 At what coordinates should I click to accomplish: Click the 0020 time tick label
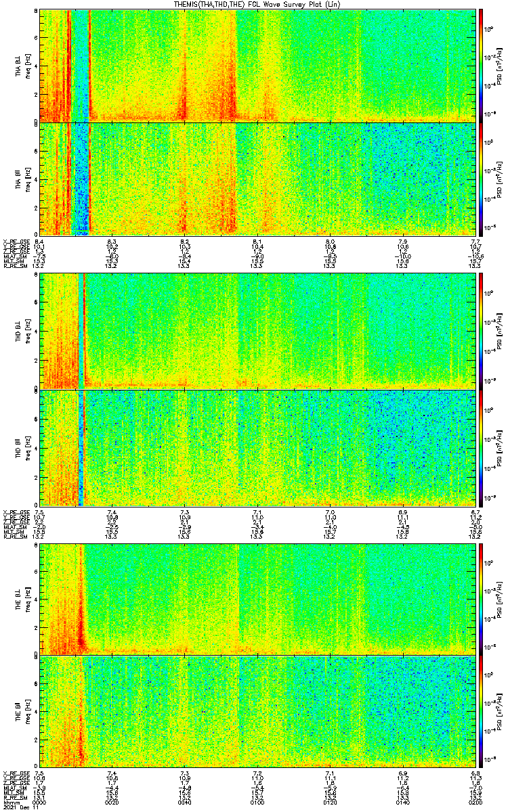(x=112, y=801)
